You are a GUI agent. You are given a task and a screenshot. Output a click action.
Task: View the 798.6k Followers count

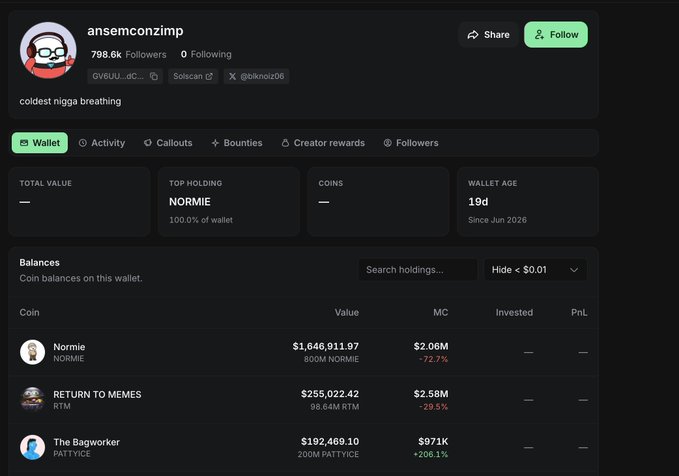(129, 55)
